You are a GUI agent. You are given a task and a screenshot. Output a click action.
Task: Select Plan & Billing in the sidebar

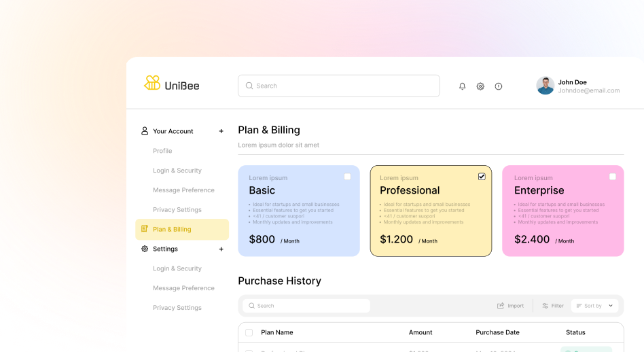pos(182,229)
